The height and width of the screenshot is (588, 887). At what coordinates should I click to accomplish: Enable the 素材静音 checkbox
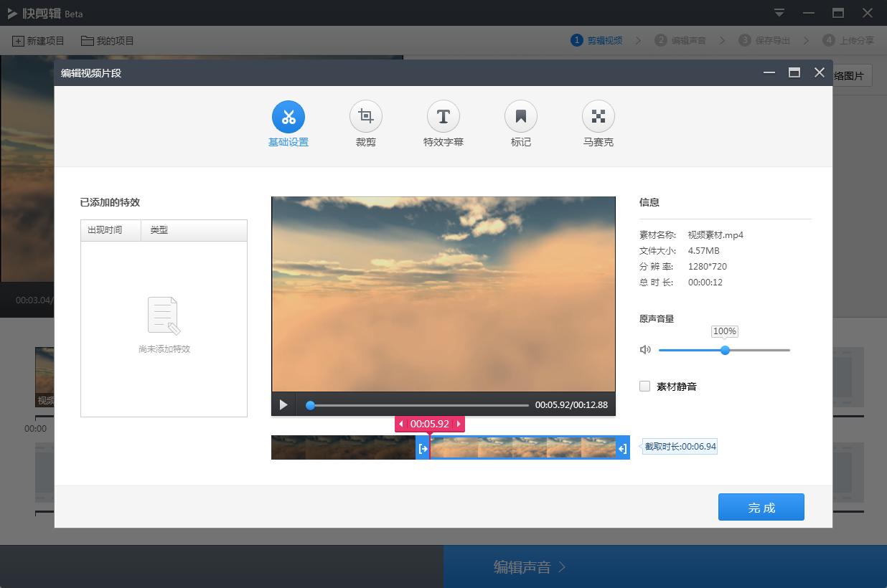[645, 387]
